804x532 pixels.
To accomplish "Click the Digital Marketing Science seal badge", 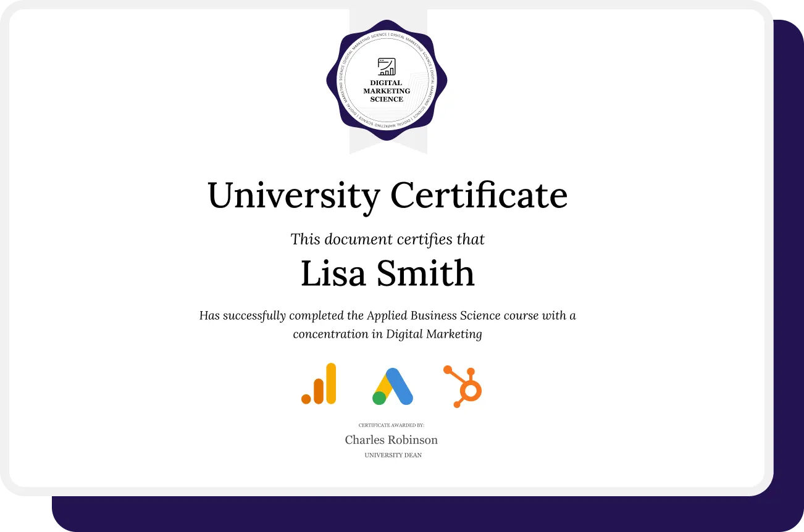I will [387, 83].
